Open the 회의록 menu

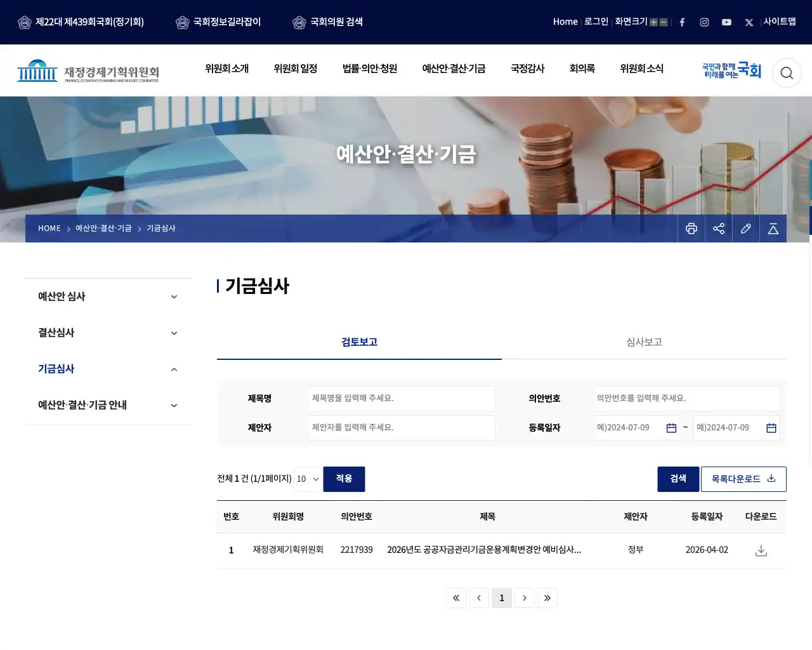582,69
